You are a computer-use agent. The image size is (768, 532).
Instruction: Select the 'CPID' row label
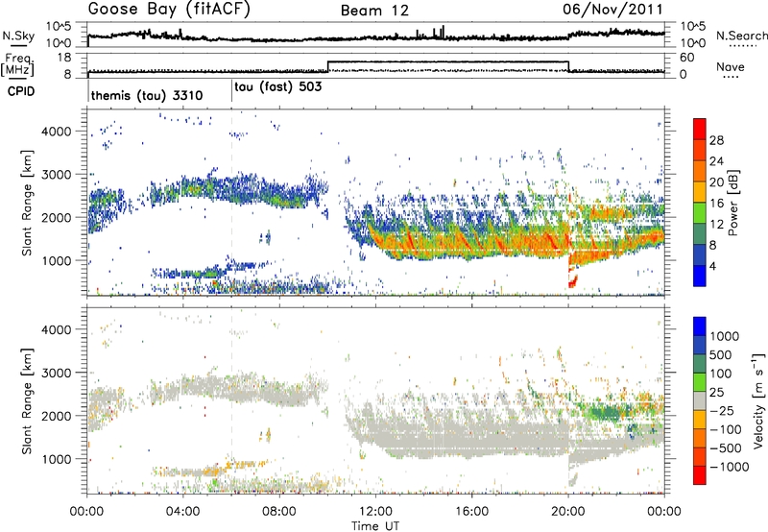21,91
